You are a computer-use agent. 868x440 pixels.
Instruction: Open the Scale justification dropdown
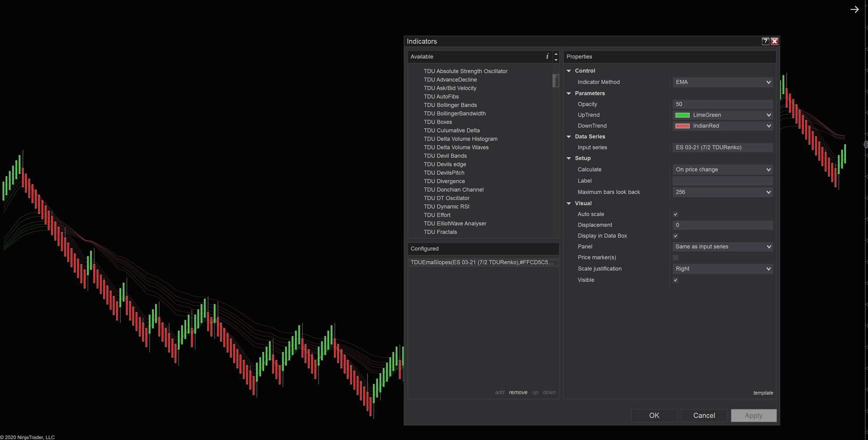pos(722,269)
